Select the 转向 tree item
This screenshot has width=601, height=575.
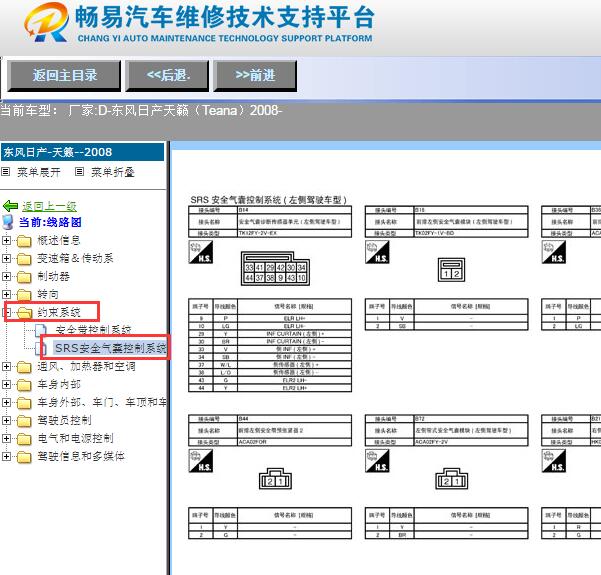[48, 294]
